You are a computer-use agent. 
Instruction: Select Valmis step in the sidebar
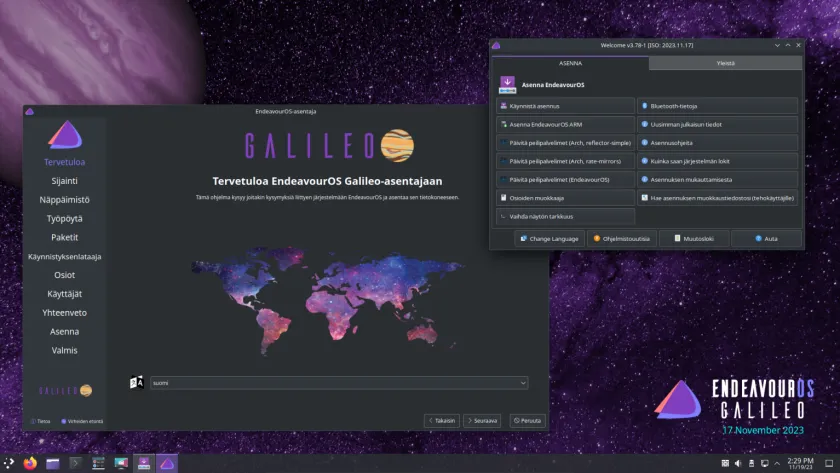coord(64,350)
